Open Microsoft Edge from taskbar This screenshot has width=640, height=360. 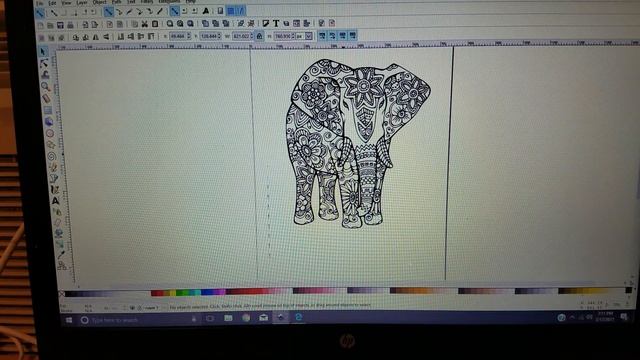click(x=299, y=317)
